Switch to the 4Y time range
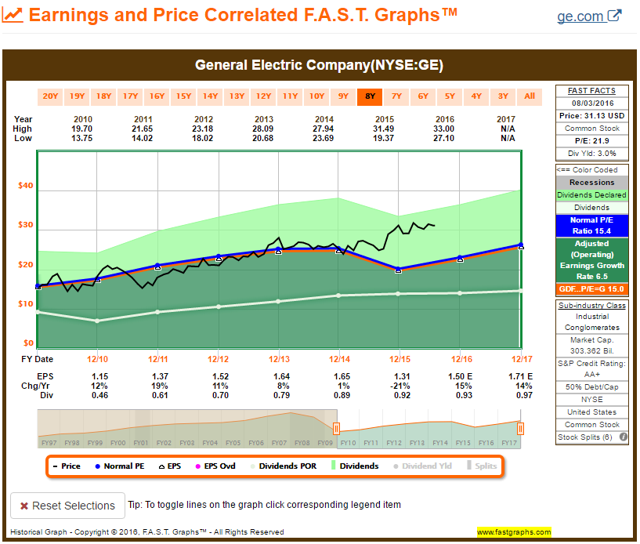This screenshot has width=640, height=544. tap(476, 97)
